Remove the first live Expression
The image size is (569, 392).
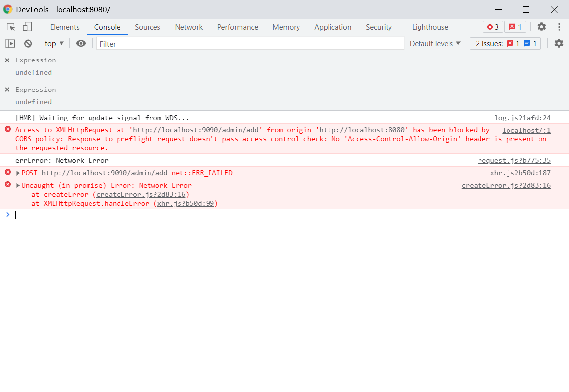point(7,60)
